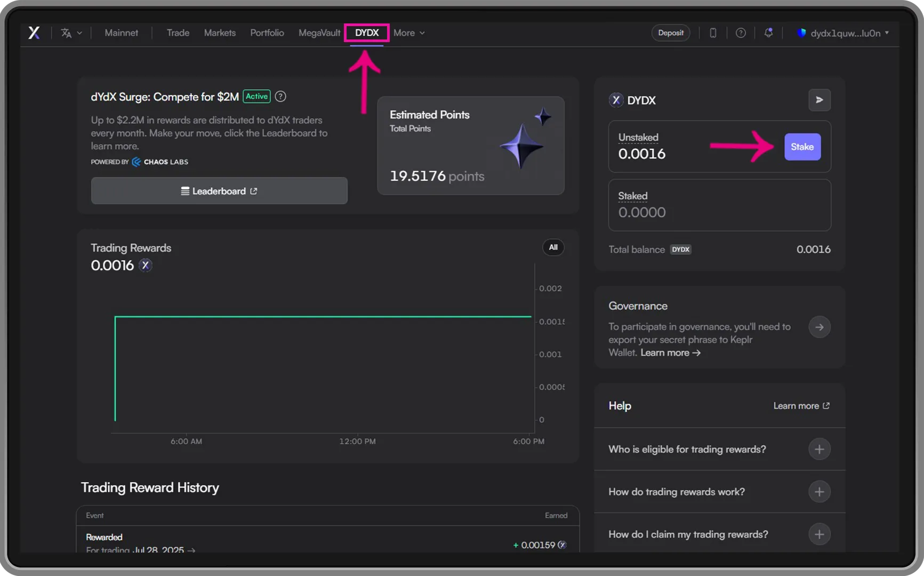
Task: Open the Estimated Points card
Action: [x=470, y=146]
